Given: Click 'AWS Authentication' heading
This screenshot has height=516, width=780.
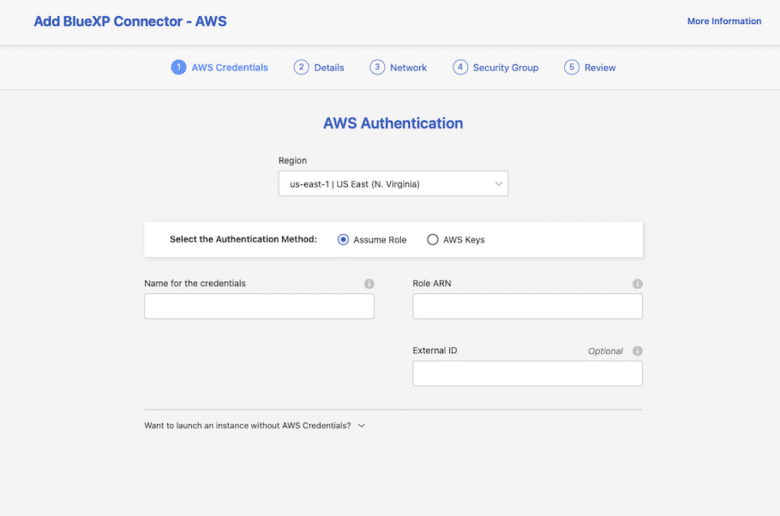Looking at the screenshot, I should pos(393,123).
